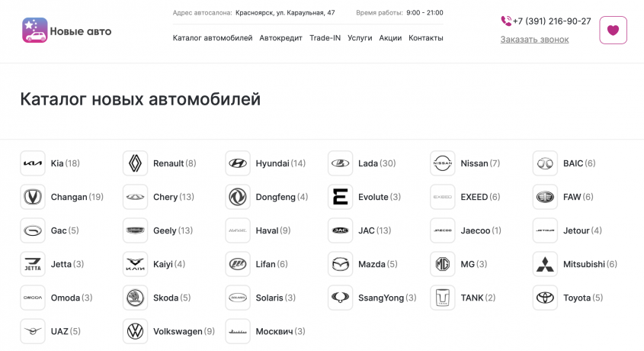Click the Kia brand logo icon
The height and width of the screenshot is (351, 644).
click(x=33, y=163)
